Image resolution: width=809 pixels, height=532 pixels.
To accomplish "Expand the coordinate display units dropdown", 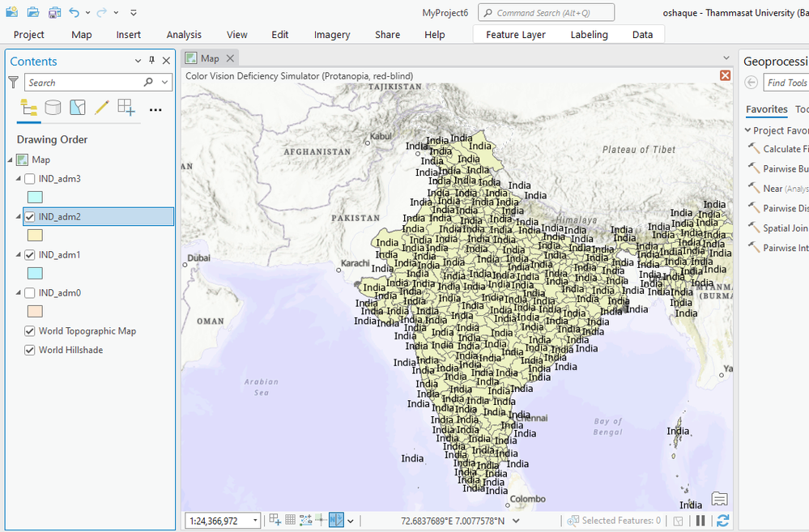I will click(x=517, y=521).
